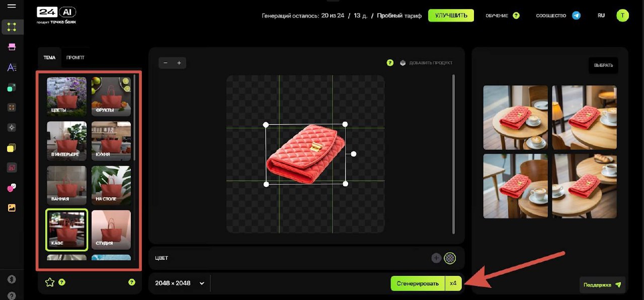644x300 pixels.
Task: Open the 2048 × 2048 size dropdown
Action: click(x=180, y=283)
